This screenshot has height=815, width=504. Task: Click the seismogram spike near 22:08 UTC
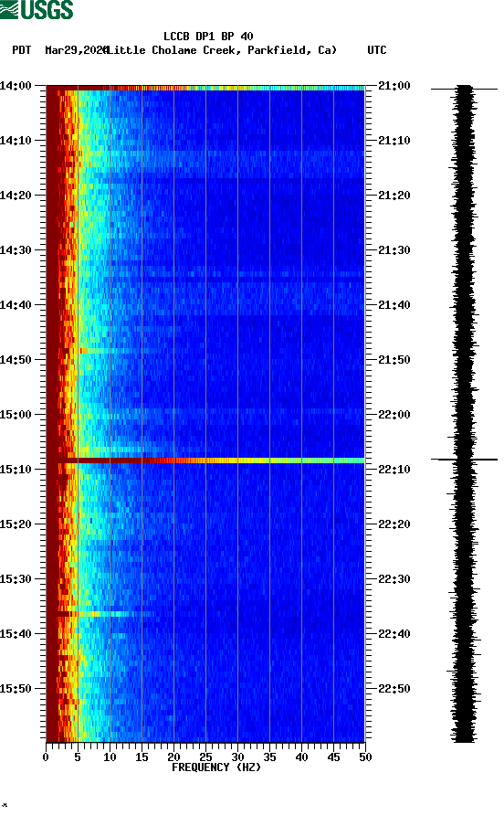[x=464, y=460]
